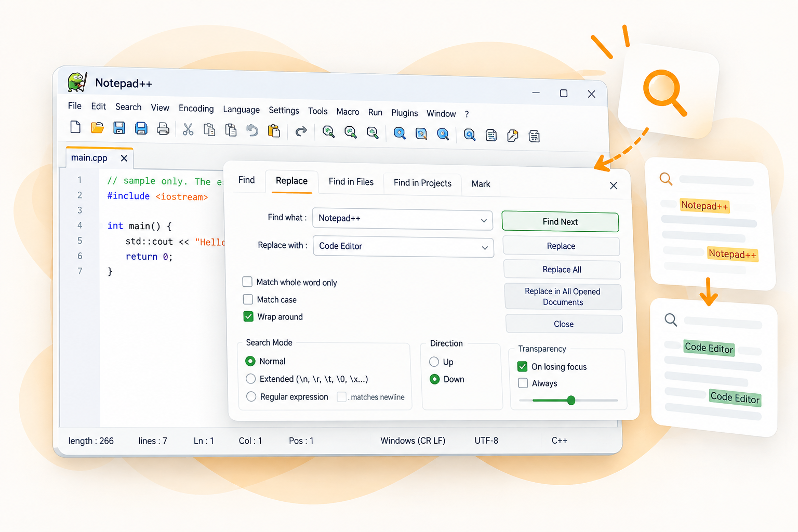Uncheck Wrap around
The height and width of the screenshot is (532, 798).
248,316
